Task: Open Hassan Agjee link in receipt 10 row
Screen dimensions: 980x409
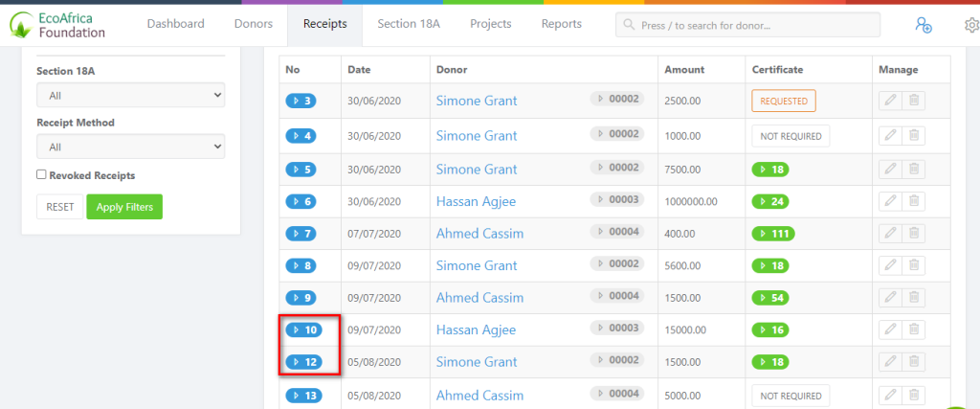Action: pos(477,329)
